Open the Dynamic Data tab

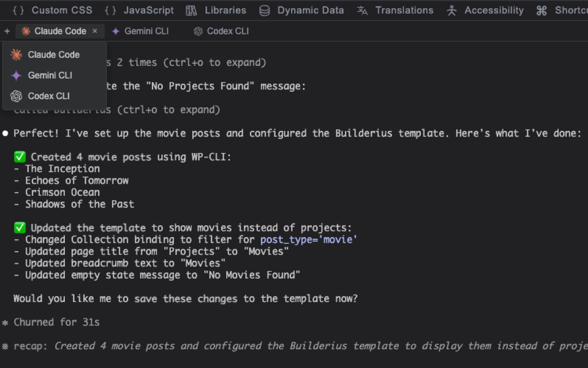pos(301,10)
